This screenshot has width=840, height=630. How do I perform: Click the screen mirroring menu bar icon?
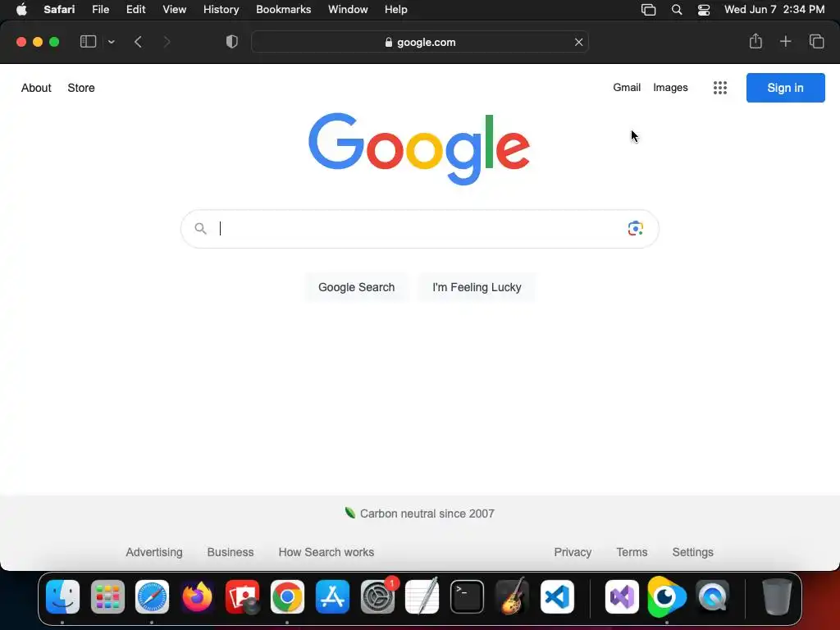click(x=648, y=10)
